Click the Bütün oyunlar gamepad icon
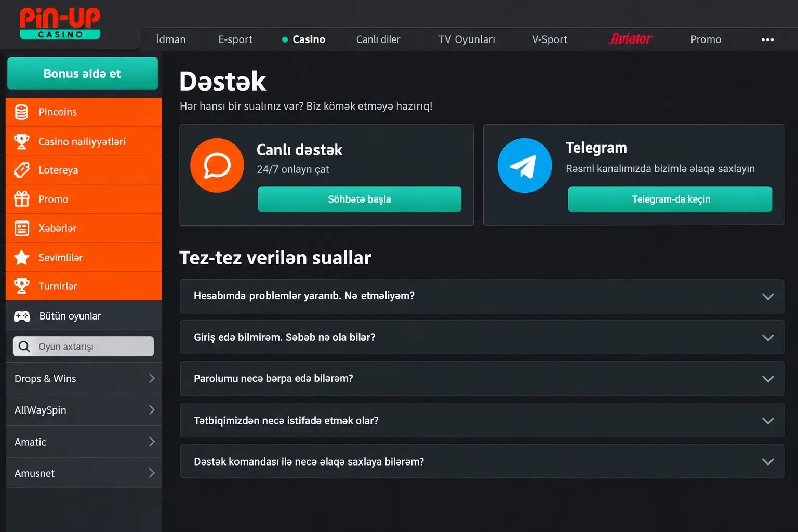 (22, 316)
